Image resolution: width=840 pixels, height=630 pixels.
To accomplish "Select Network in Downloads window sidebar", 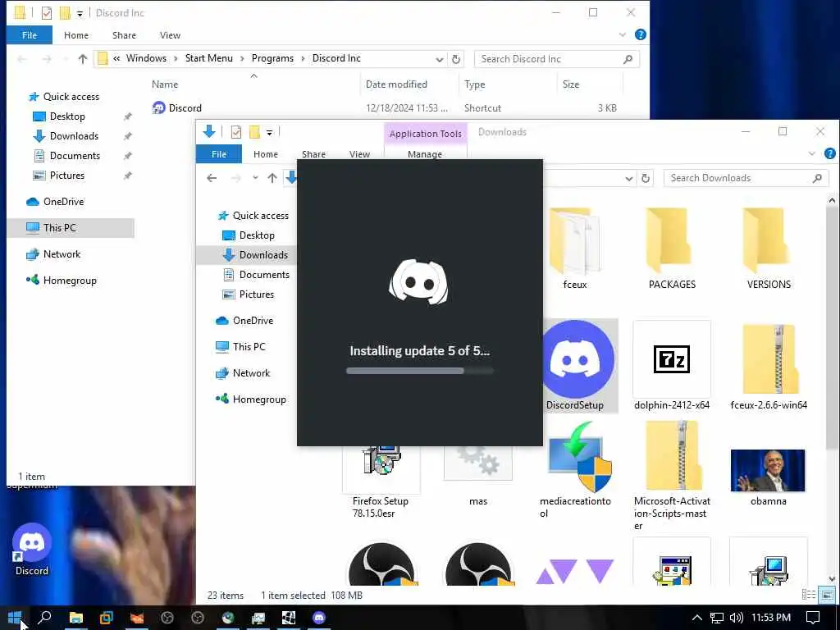I will pyautogui.click(x=243, y=373).
